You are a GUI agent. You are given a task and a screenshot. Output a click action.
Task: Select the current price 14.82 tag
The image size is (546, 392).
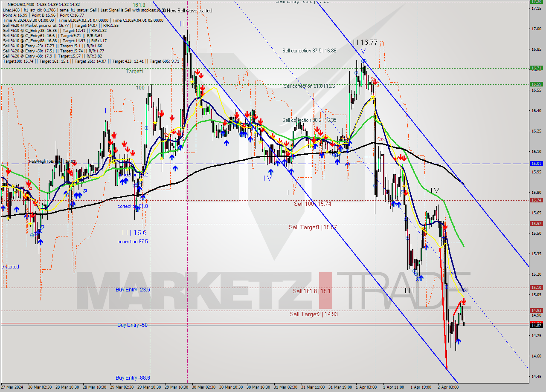(x=536, y=326)
